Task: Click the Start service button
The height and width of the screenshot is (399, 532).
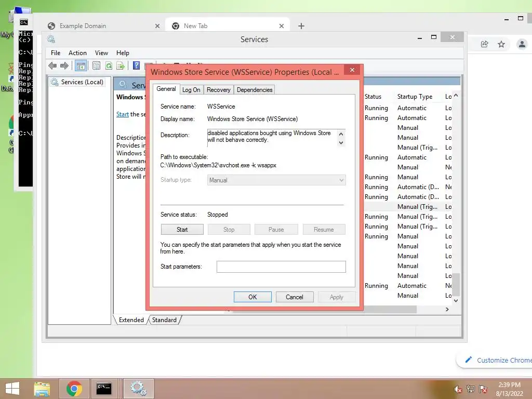Action: click(x=182, y=230)
